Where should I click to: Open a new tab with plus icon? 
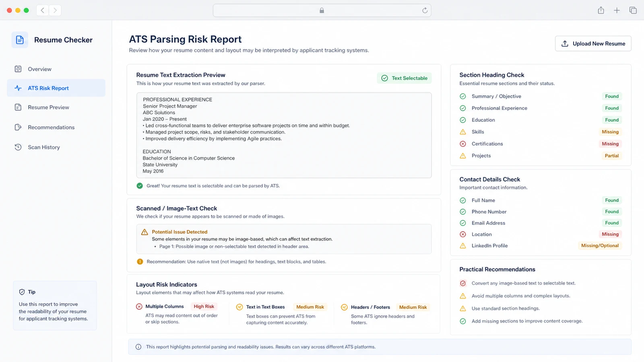pos(617,10)
